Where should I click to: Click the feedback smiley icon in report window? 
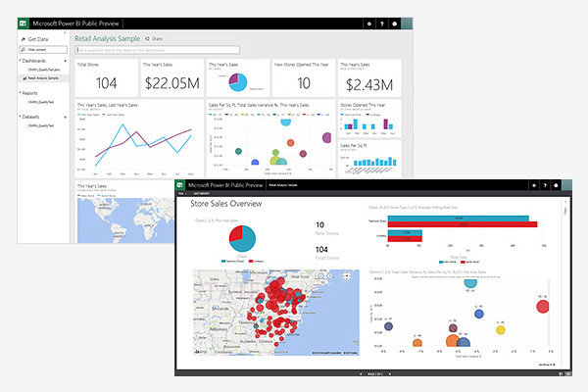556,185
